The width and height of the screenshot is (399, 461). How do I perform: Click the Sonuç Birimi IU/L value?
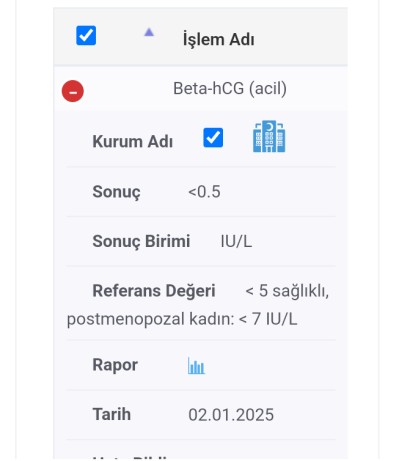coord(236,241)
